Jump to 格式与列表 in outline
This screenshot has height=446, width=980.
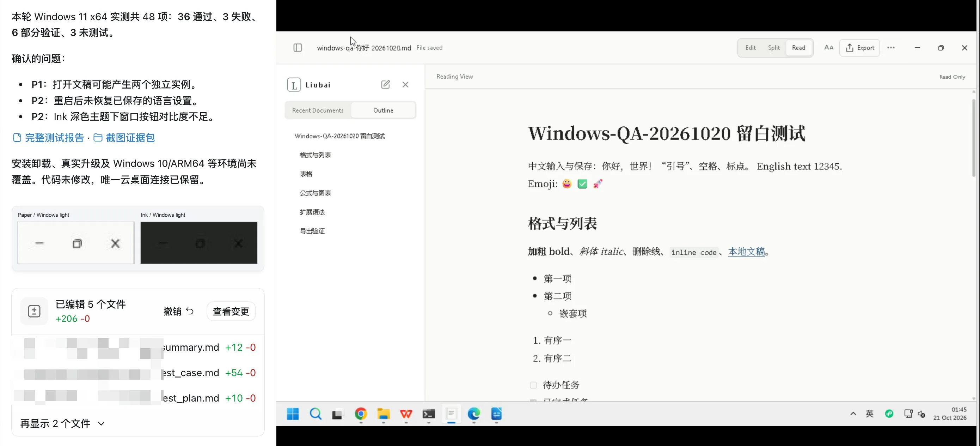(x=315, y=155)
